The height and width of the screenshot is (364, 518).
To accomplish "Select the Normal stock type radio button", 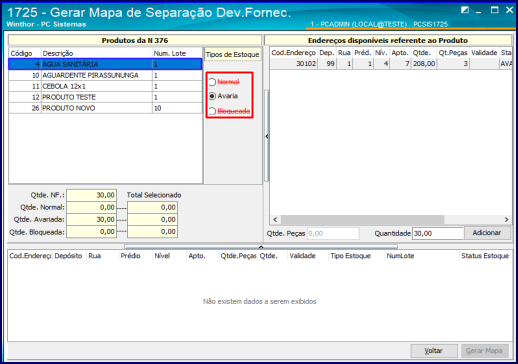I will point(212,82).
